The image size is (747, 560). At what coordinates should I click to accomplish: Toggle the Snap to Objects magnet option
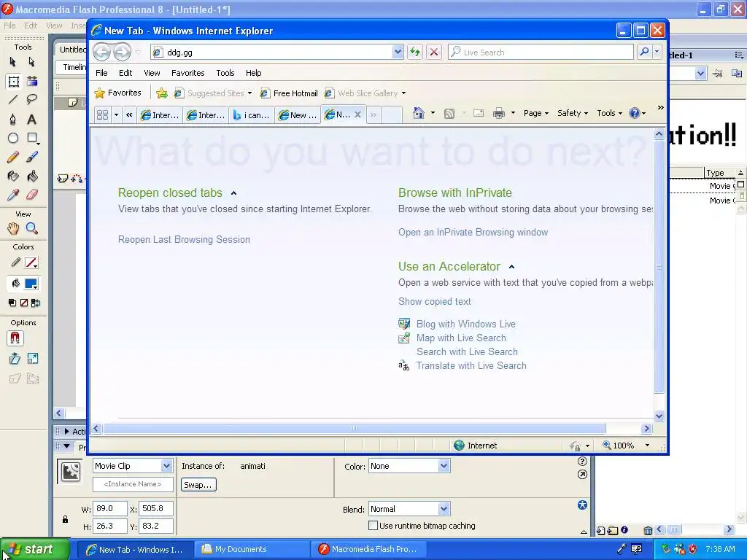[15, 338]
